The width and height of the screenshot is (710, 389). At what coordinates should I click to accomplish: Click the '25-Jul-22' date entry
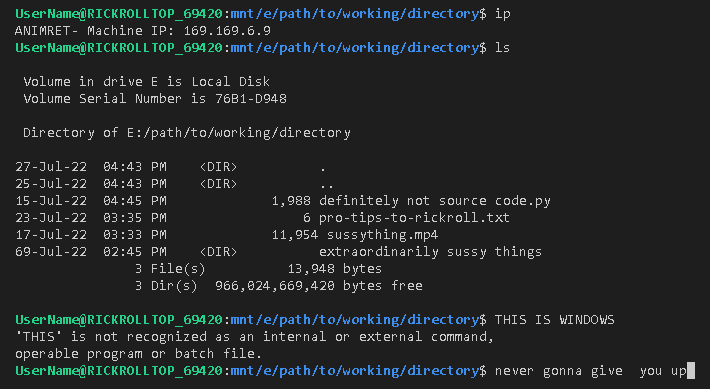tap(51, 184)
